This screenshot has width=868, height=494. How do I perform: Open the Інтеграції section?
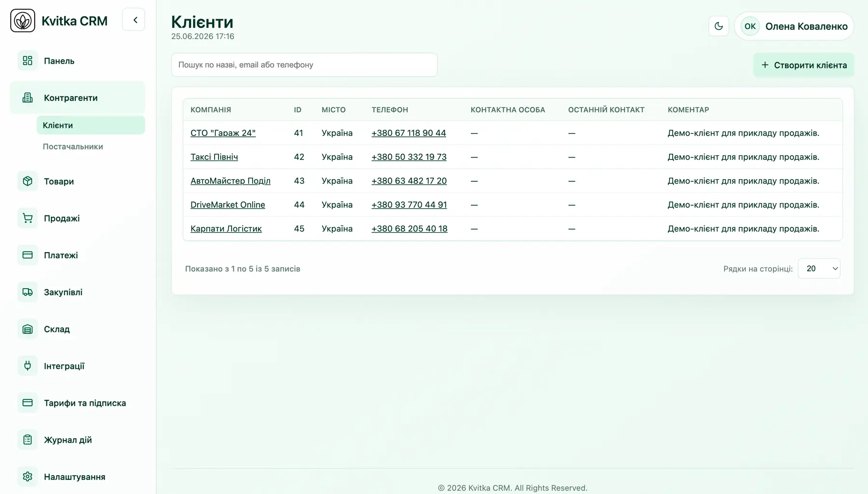point(77,366)
